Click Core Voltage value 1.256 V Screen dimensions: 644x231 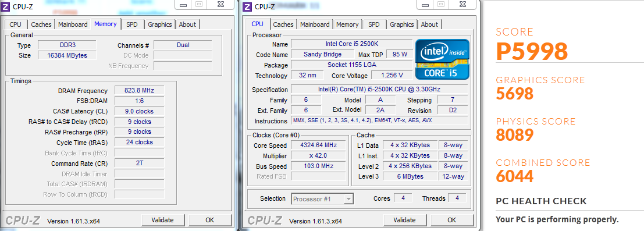(x=392, y=75)
